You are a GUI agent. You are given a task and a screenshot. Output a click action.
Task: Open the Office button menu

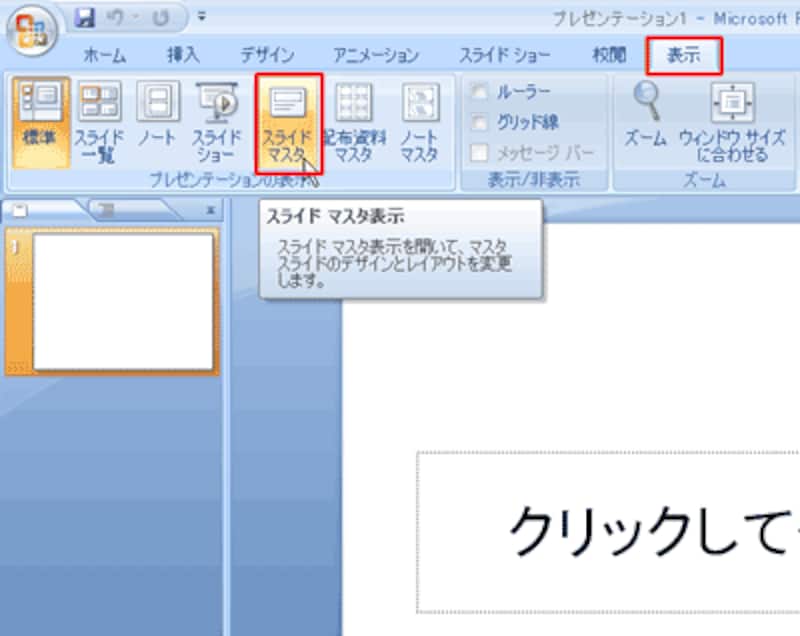point(32,31)
